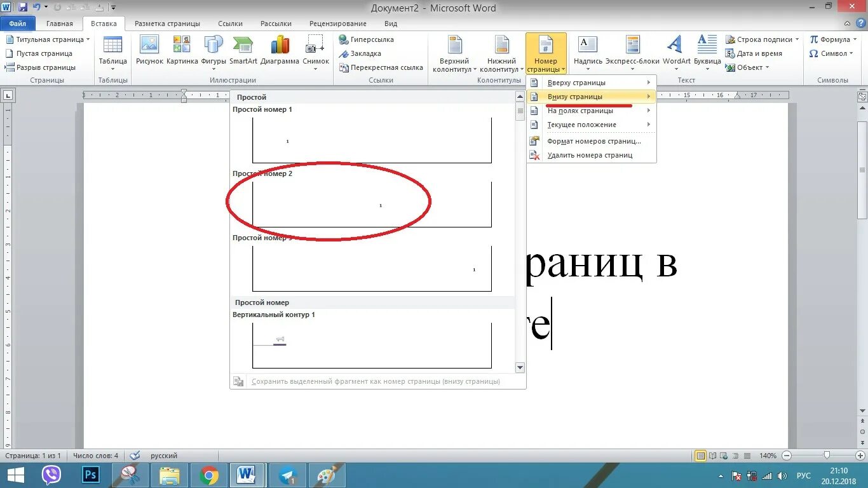Insert Дата и время
The width and height of the screenshot is (868, 488).
(754, 53)
